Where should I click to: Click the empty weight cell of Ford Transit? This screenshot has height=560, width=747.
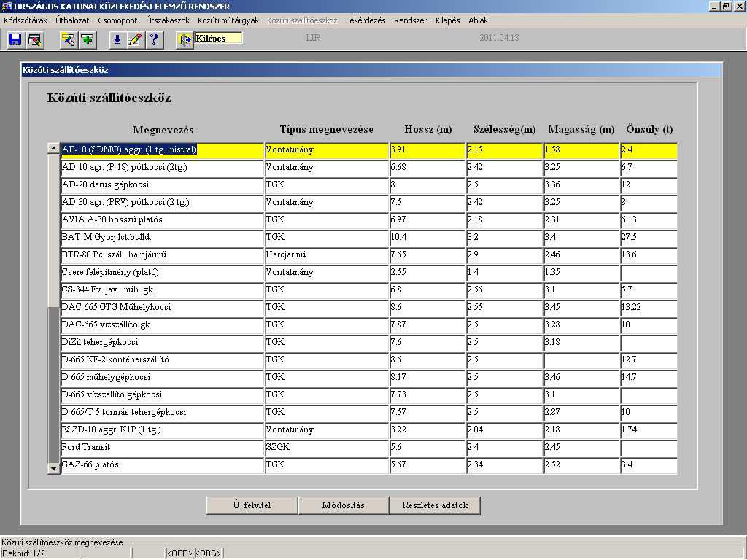click(x=649, y=448)
